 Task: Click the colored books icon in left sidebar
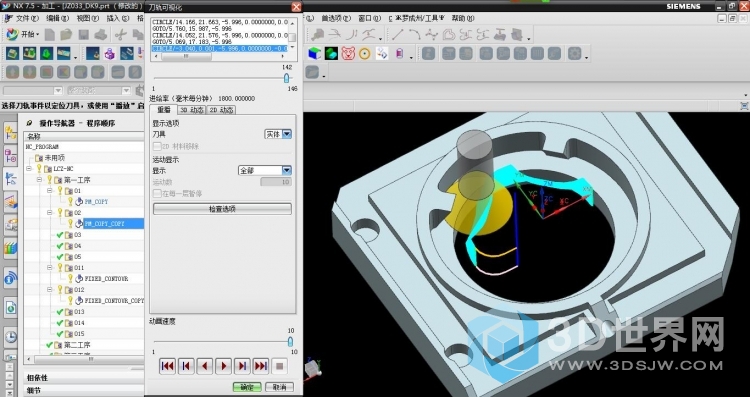tap(11, 248)
